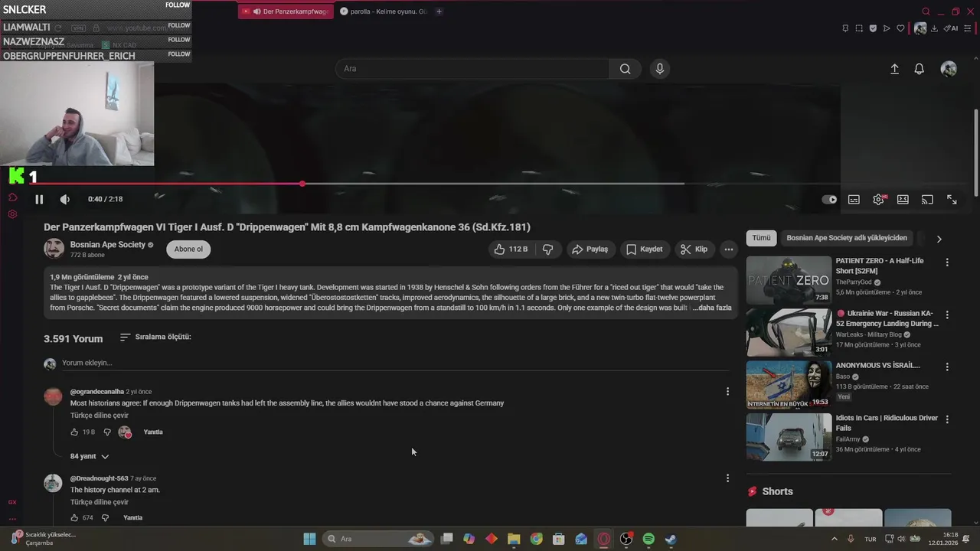Dislike the @ograndecanalha comment
Screen dimensions: 980x551
[106, 432]
